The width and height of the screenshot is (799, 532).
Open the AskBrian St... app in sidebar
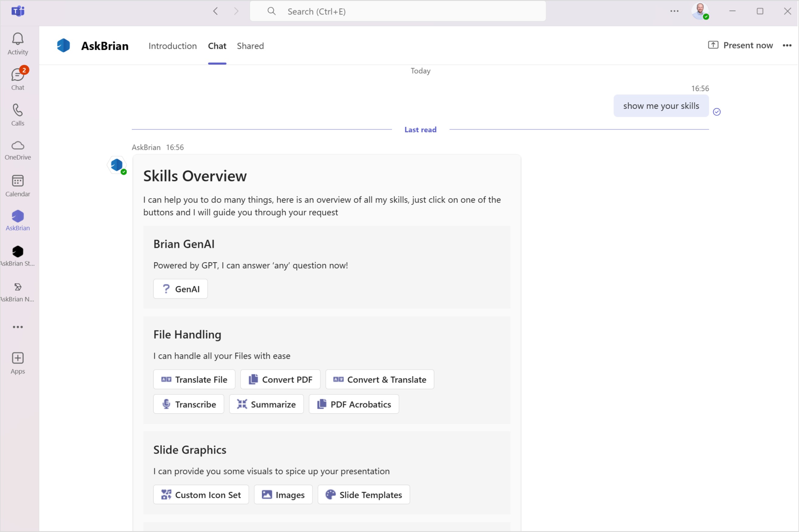tap(18, 256)
